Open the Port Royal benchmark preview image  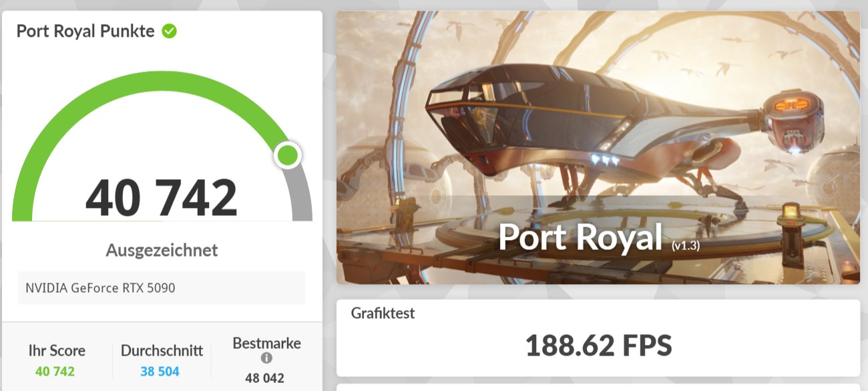coord(598,147)
